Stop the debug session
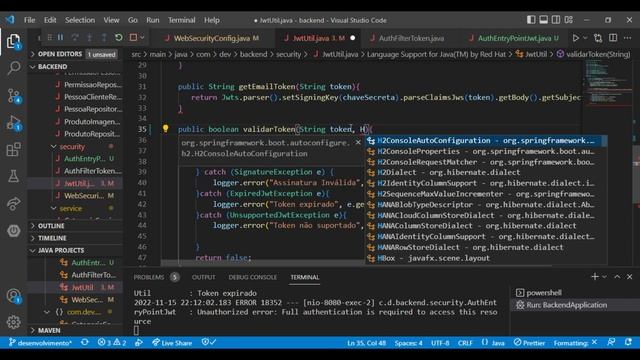 point(133,38)
